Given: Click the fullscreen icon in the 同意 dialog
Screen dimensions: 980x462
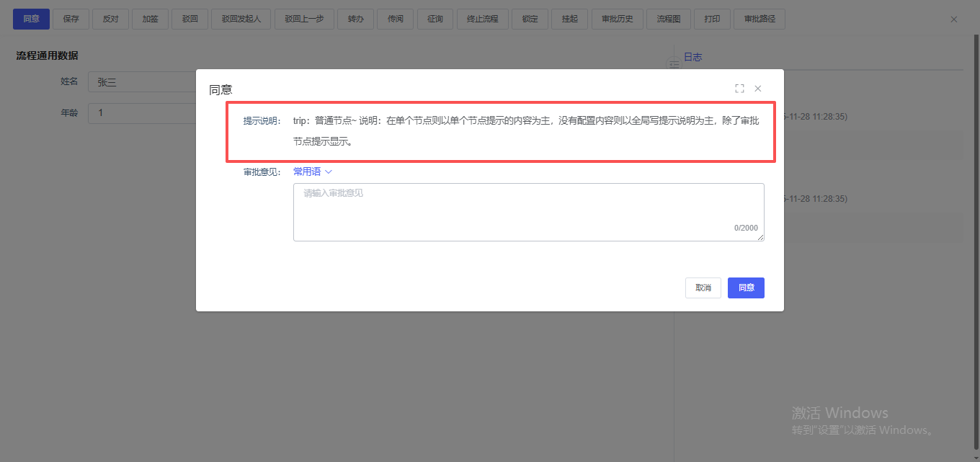Looking at the screenshot, I should [x=739, y=89].
